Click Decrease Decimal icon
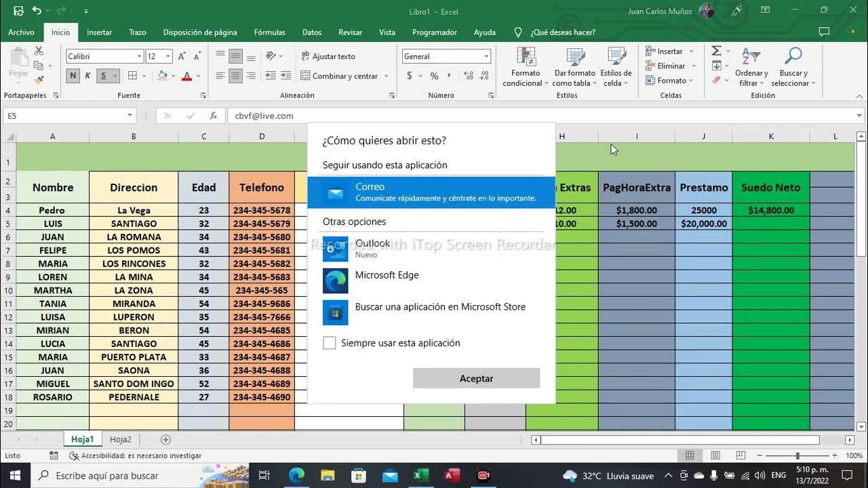 tap(483, 76)
